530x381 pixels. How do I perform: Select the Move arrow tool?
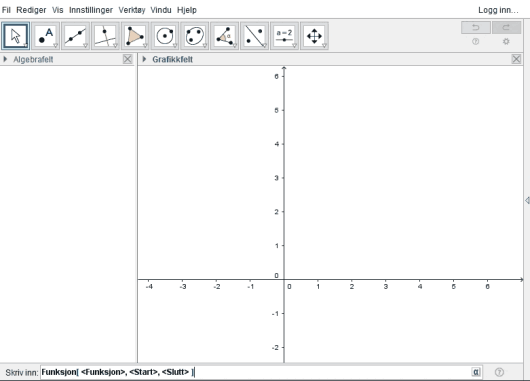click(16, 36)
